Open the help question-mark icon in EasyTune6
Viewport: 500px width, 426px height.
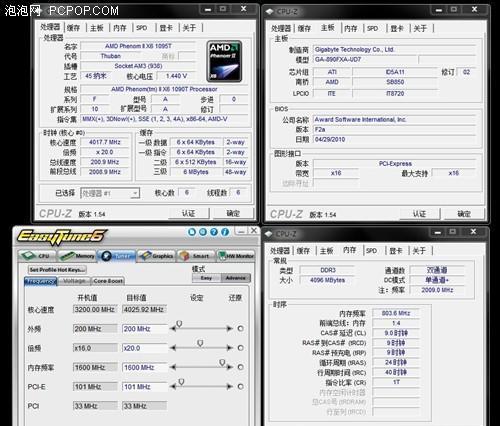214,232
